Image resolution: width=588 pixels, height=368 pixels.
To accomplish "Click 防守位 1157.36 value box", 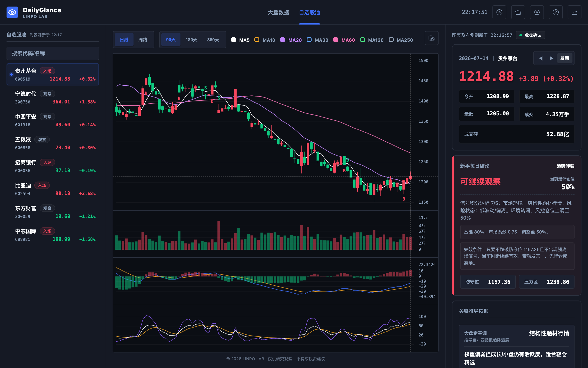I will [488, 282].
